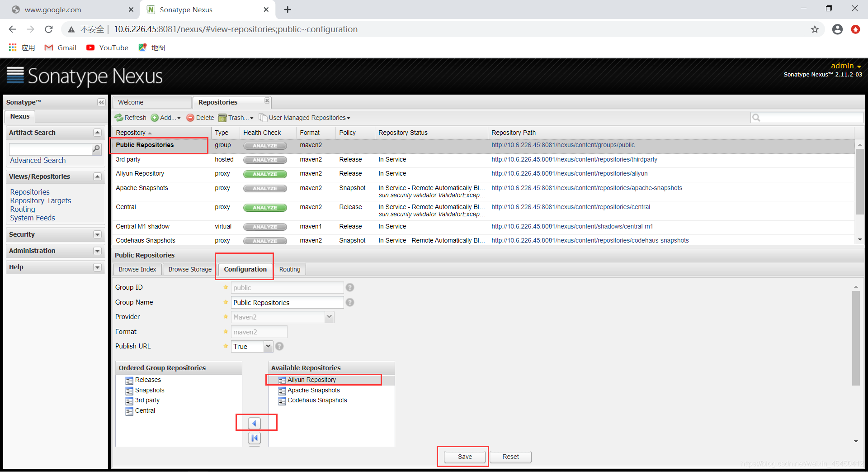Move selected repository left with arrow
This screenshot has width=868, height=472.
pyautogui.click(x=255, y=423)
